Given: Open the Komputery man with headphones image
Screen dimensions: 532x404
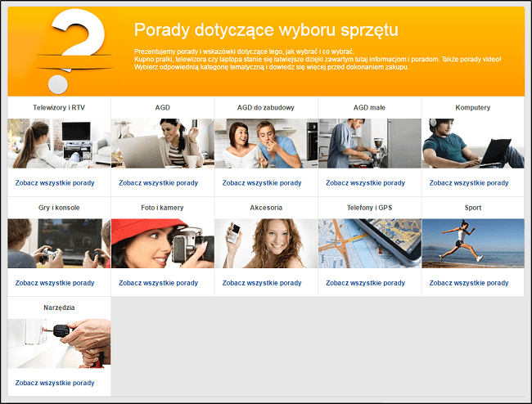Looking at the screenshot, I should click(473, 143).
